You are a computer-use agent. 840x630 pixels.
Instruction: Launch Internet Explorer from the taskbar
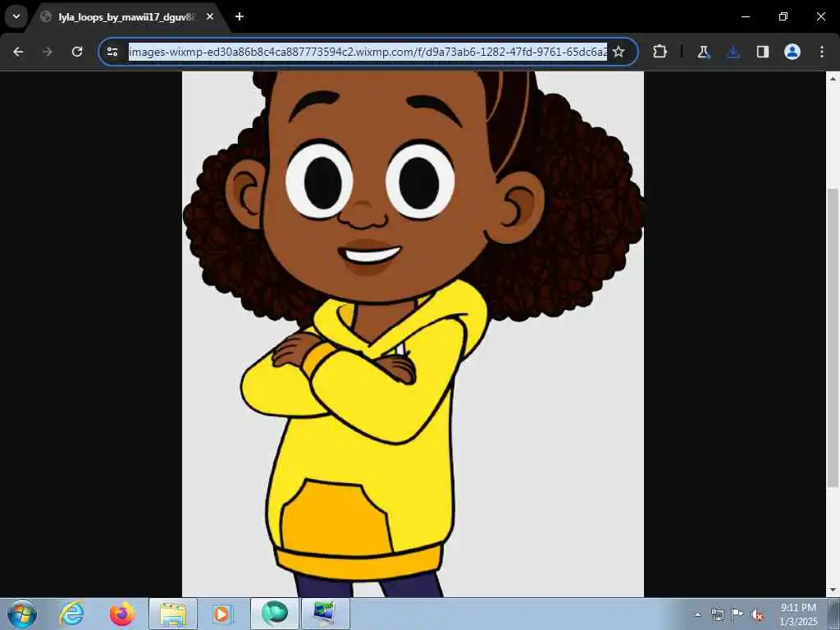(x=72, y=614)
